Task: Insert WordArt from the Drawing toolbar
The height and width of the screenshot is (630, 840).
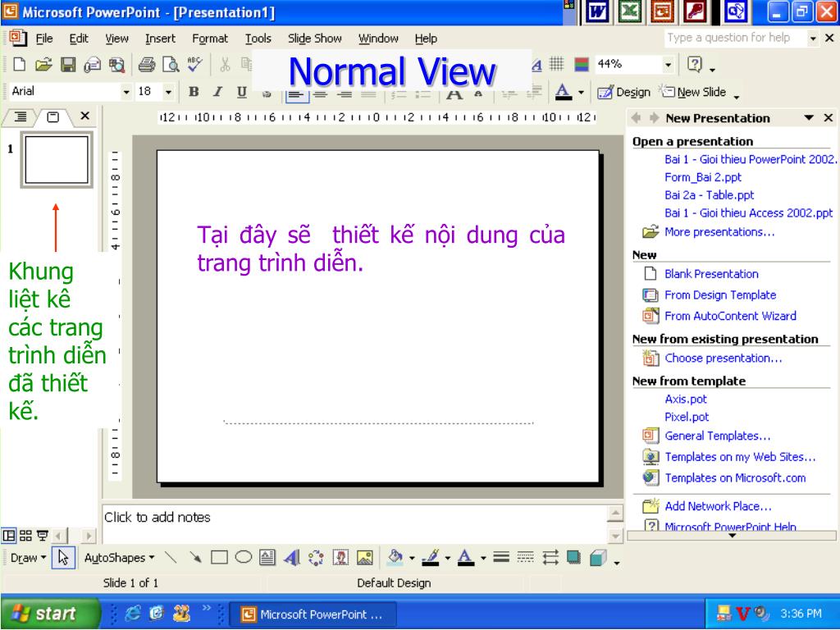Action: click(292, 558)
